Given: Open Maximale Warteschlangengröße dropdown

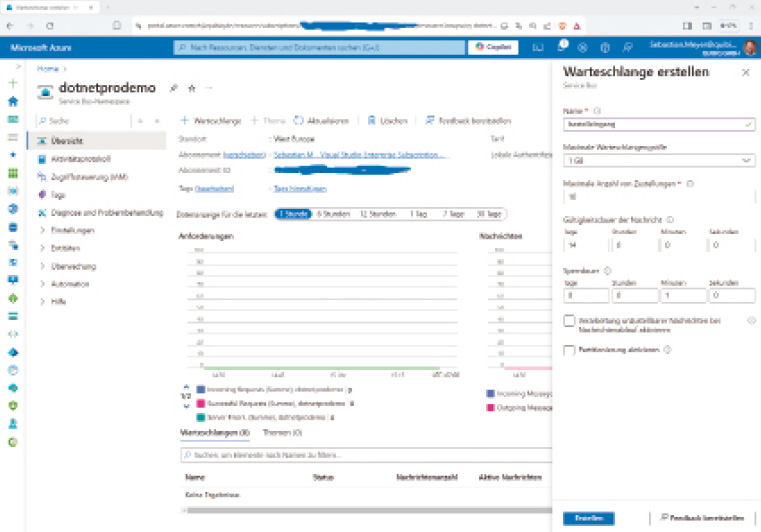Looking at the screenshot, I should pos(659,161).
